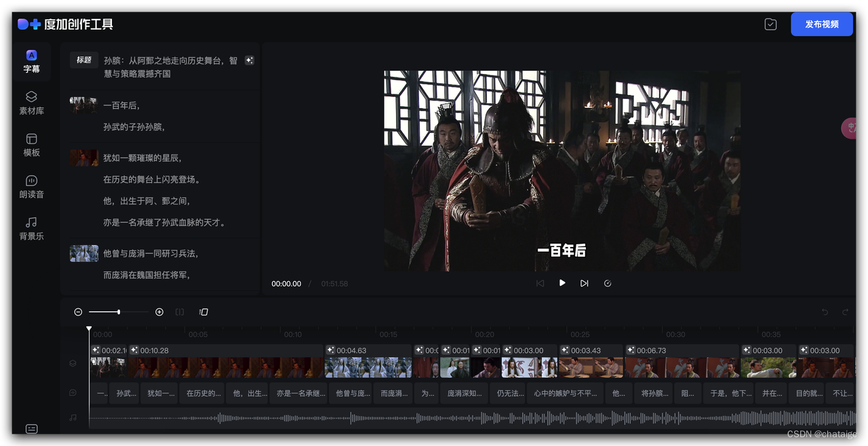The width and height of the screenshot is (868, 446).
Task: Select the subtitle line 亦是一名承继了孙武血脉的天才。
Action: point(164,222)
